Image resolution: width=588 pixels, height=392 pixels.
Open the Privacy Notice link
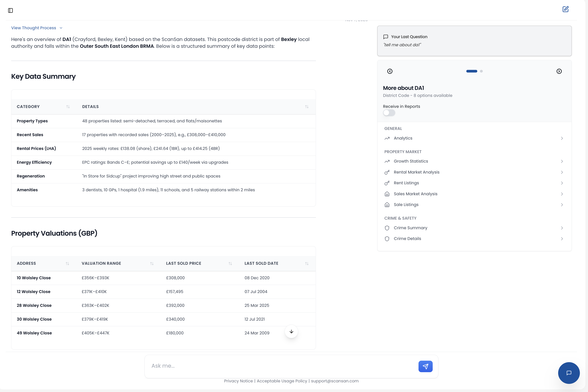(238, 381)
